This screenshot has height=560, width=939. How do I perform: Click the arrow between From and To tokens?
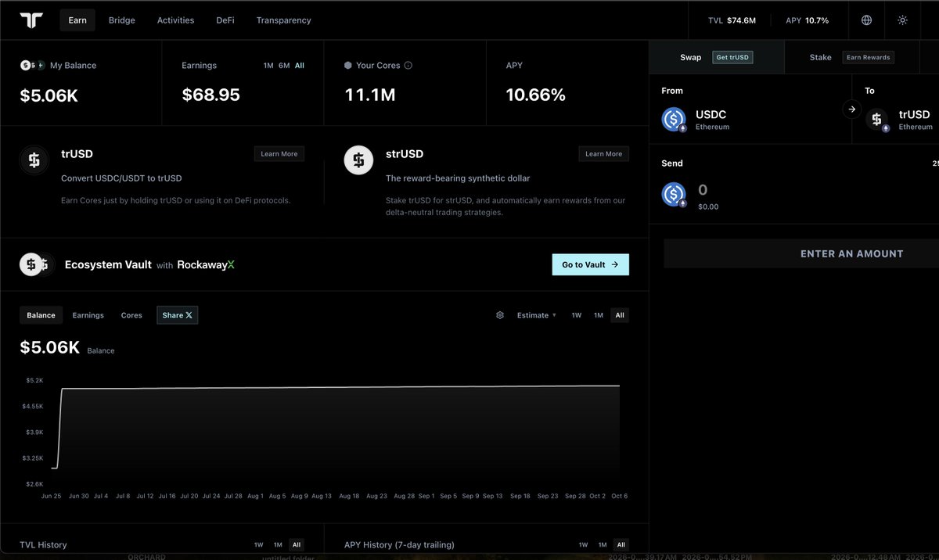coord(852,109)
